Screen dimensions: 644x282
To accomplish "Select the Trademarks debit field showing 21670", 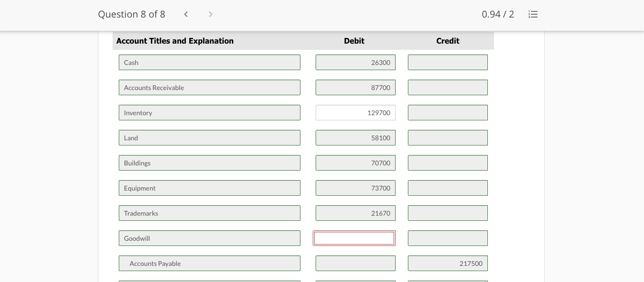I will (355, 213).
